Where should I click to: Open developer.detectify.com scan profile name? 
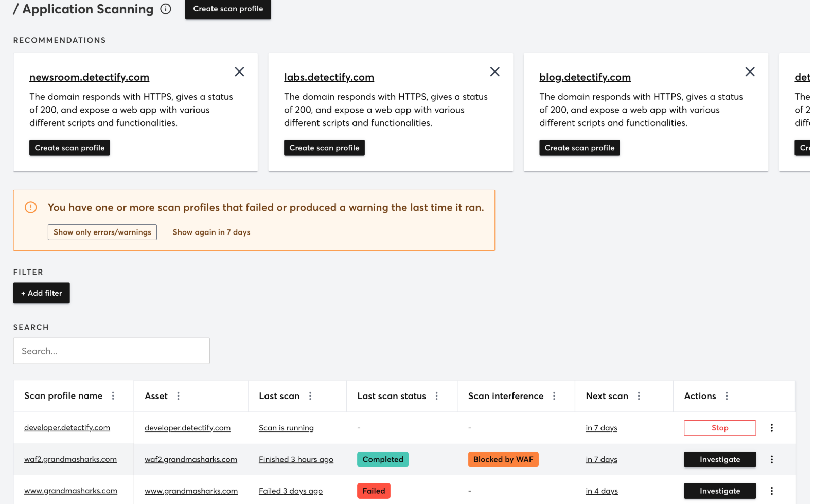point(67,428)
